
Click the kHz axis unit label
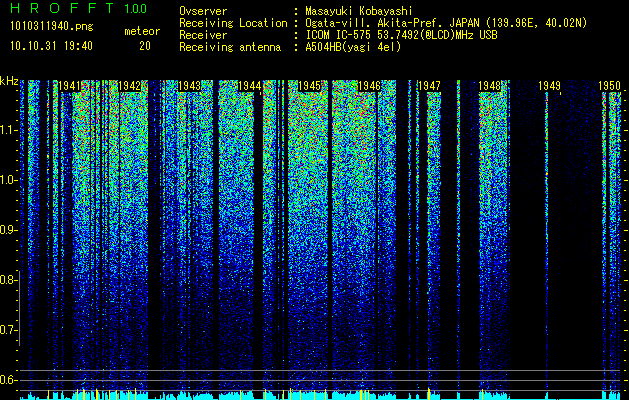click(x=9, y=81)
